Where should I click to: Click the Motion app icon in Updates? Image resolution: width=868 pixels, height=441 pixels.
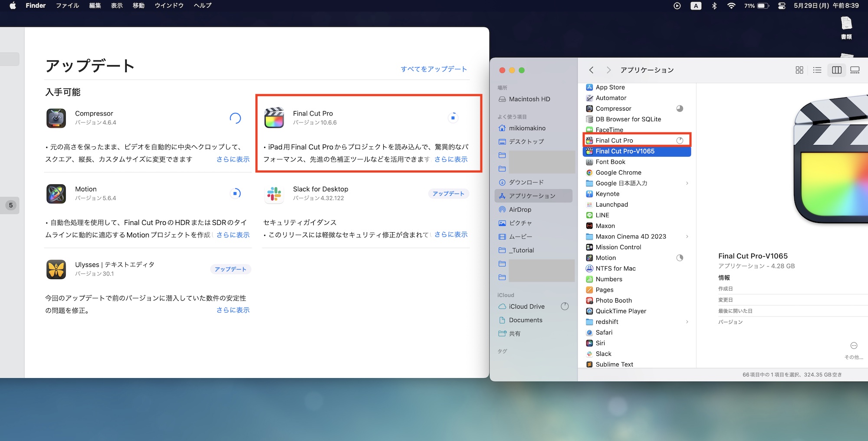[x=56, y=194]
